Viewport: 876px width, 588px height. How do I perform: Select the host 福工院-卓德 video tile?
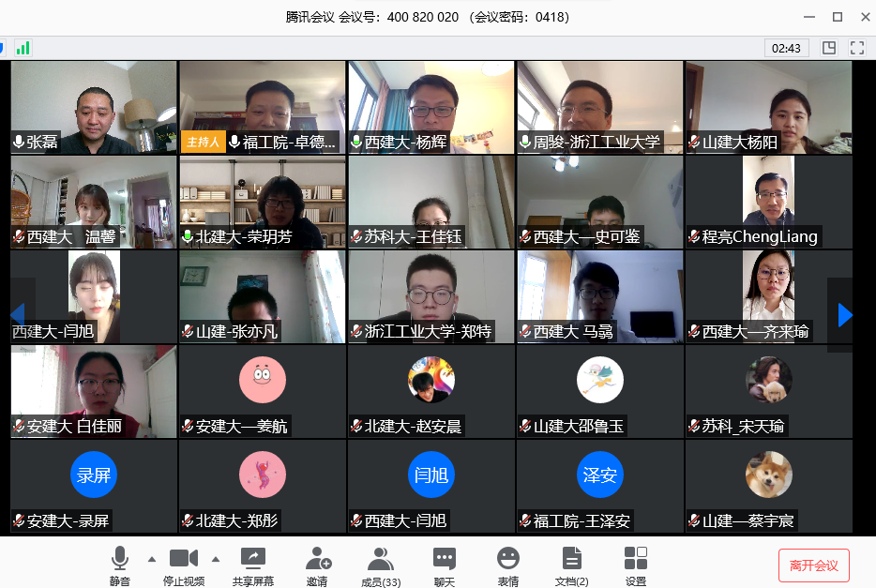(263, 107)
